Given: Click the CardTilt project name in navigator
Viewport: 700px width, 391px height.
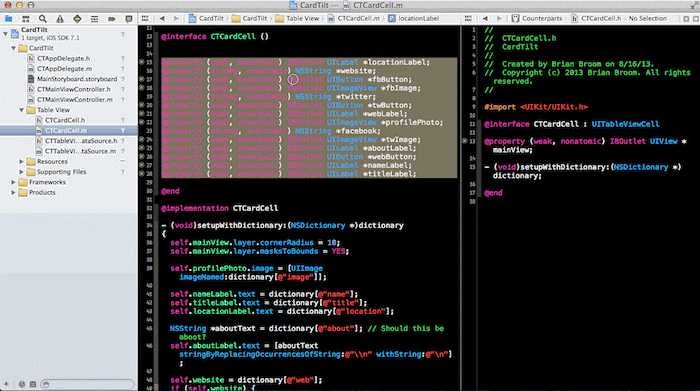Looking at the screenshot, I should 34,30.
